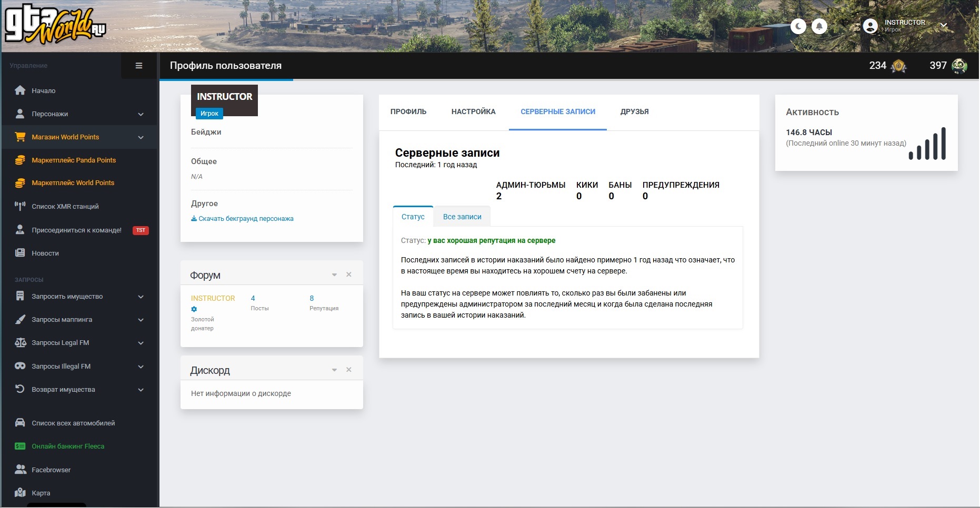
Task: Click the 397 Panda Points icon
Action: coord(959,66)
